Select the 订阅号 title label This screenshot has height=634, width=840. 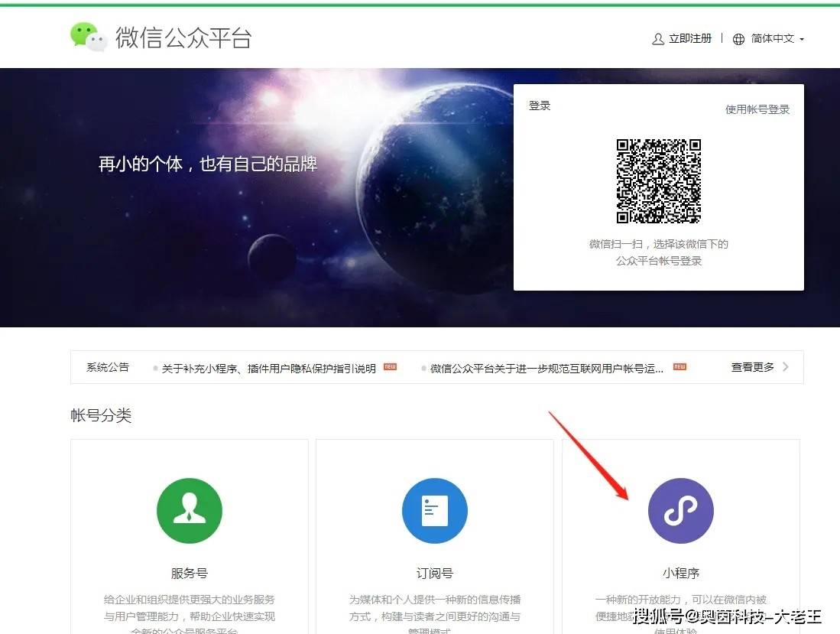click(435, 573)
